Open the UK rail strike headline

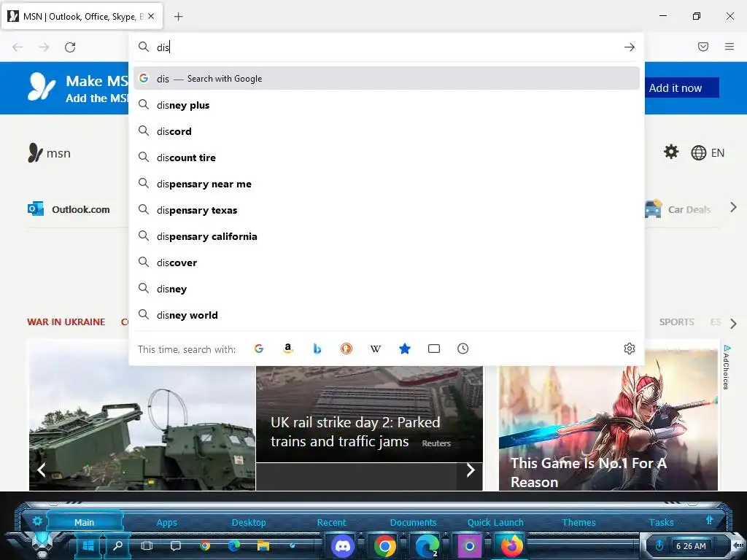(x=355, y=432)
